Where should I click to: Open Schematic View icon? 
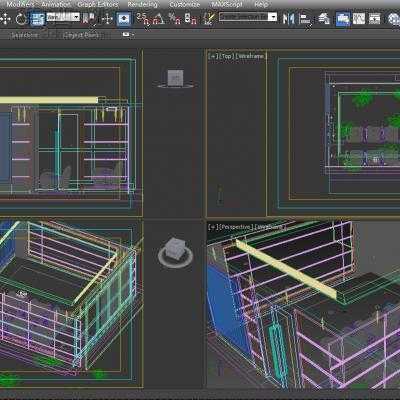[x=374, y=19]
